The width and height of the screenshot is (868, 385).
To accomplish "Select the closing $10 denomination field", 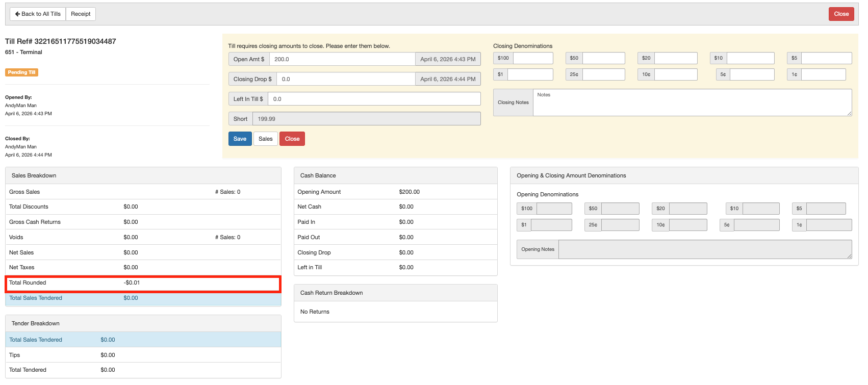I will 750,58.
